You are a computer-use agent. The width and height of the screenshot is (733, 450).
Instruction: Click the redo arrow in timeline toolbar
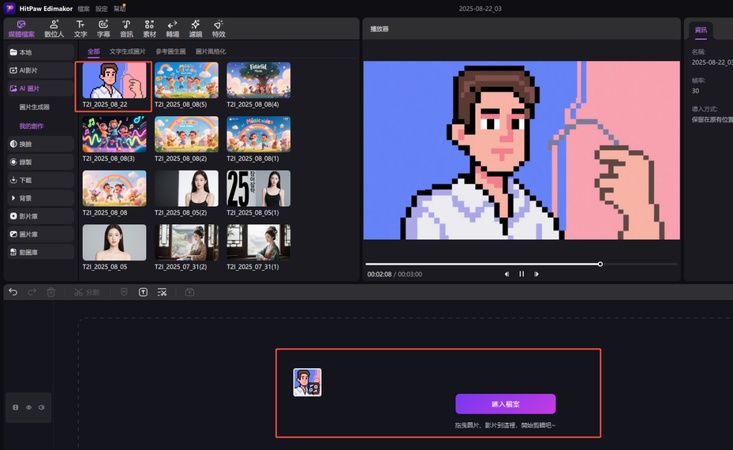click(32, 292)
